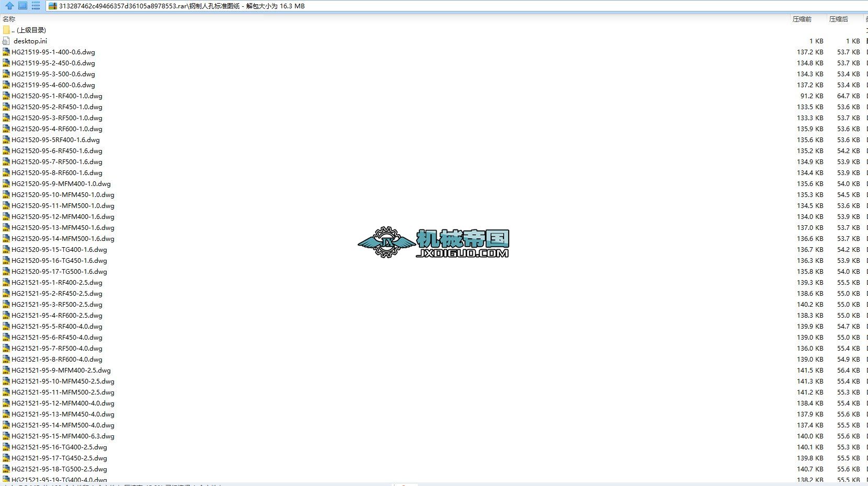Click the 91.2 KB original size value

point(812,96)
